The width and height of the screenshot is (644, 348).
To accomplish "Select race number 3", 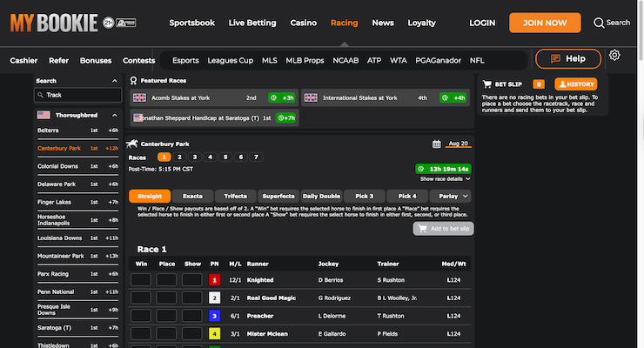I will (195, 157).
